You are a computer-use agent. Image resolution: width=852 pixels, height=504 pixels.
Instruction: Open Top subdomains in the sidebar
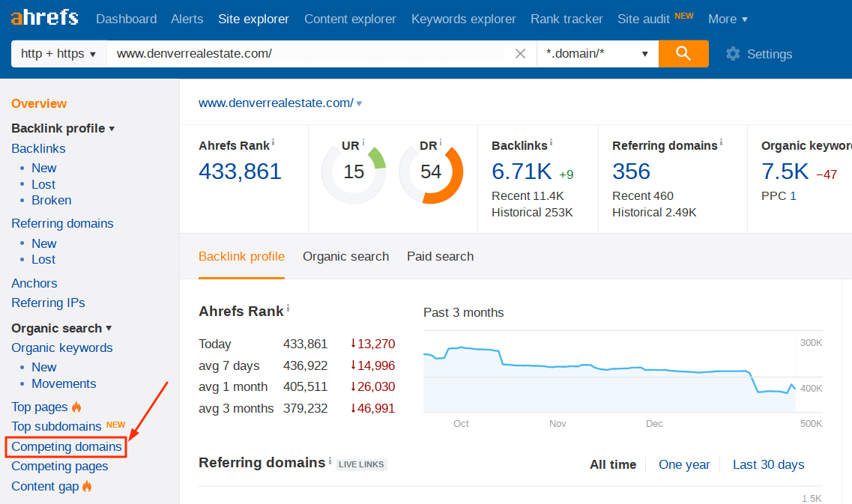pyautogui.click(x=56, y=427)
